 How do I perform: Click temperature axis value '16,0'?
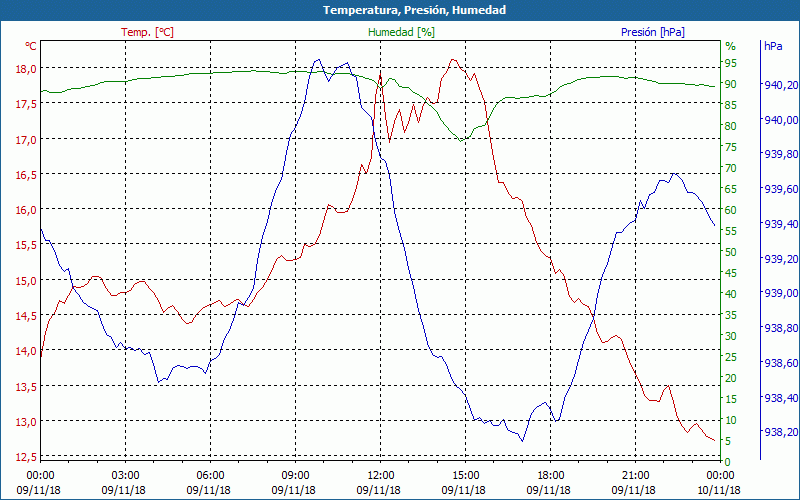tap(26, 210)
